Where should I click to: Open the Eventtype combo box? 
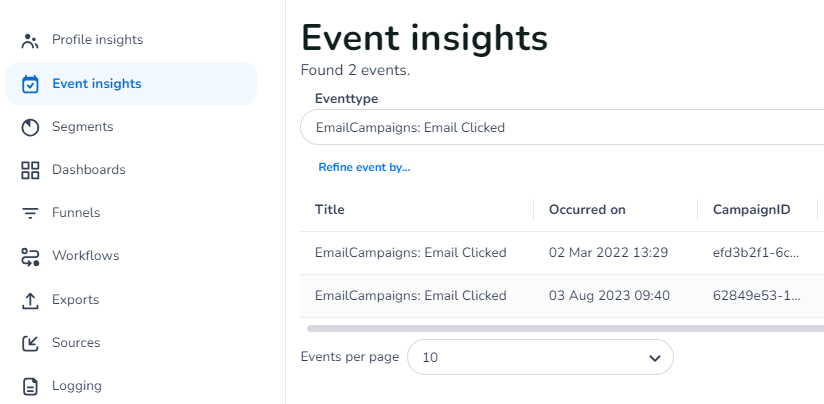point(560,128)
